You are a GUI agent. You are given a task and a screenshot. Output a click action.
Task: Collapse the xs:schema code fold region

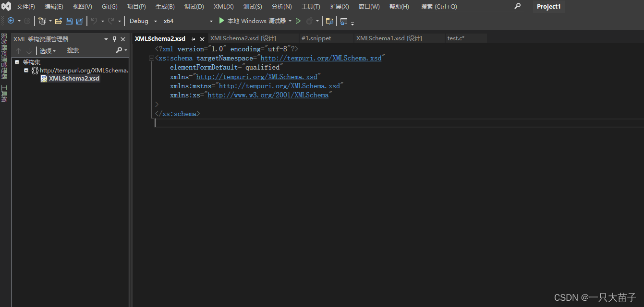[151, 58]
